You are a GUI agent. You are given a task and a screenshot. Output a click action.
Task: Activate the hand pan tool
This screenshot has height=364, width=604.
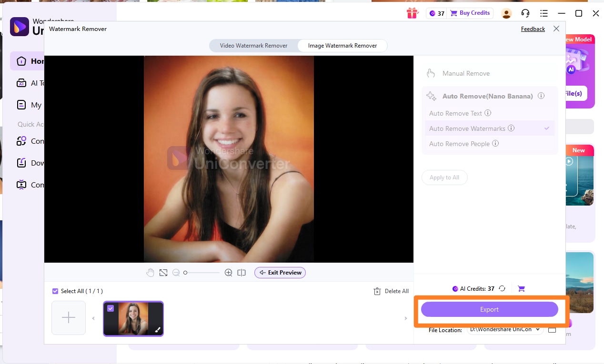coord(150,273)
